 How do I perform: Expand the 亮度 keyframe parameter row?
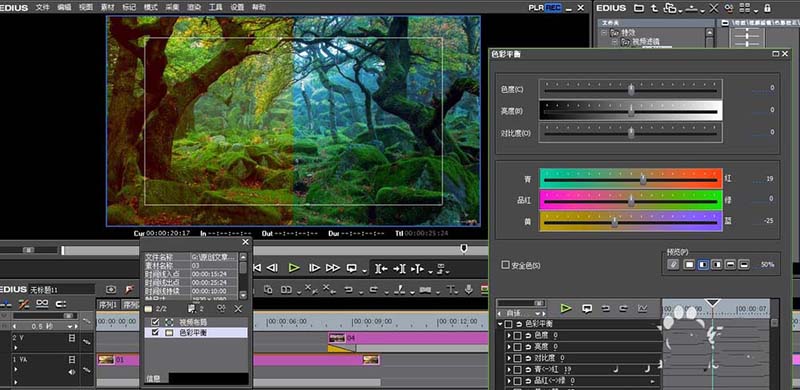tap(509, 347)
